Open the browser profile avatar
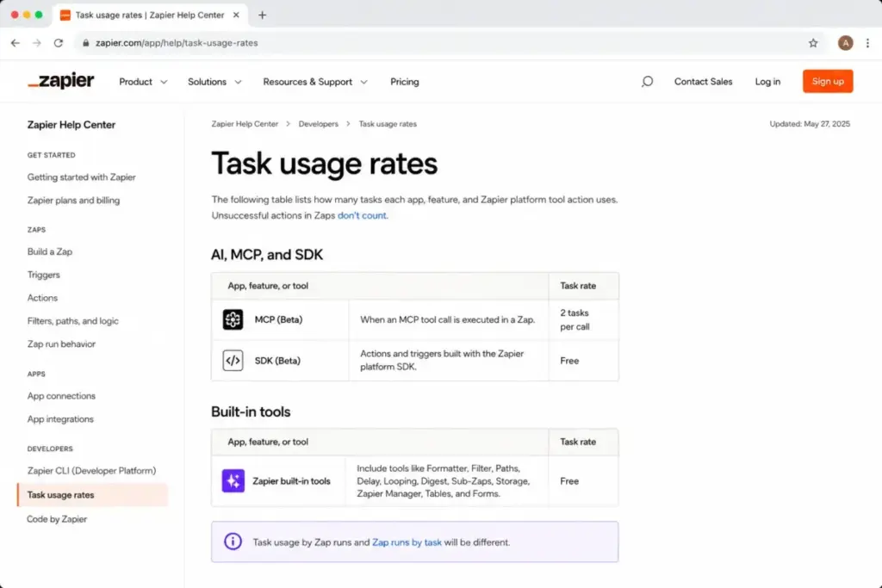This screenshot has height=588, width=882. [845, 43]
